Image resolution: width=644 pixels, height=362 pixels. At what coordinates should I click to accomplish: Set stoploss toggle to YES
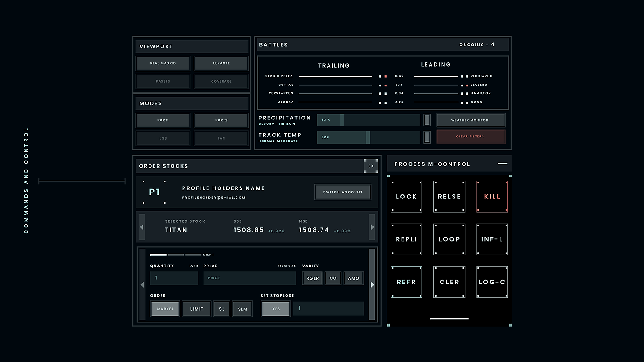coord(276,309)
